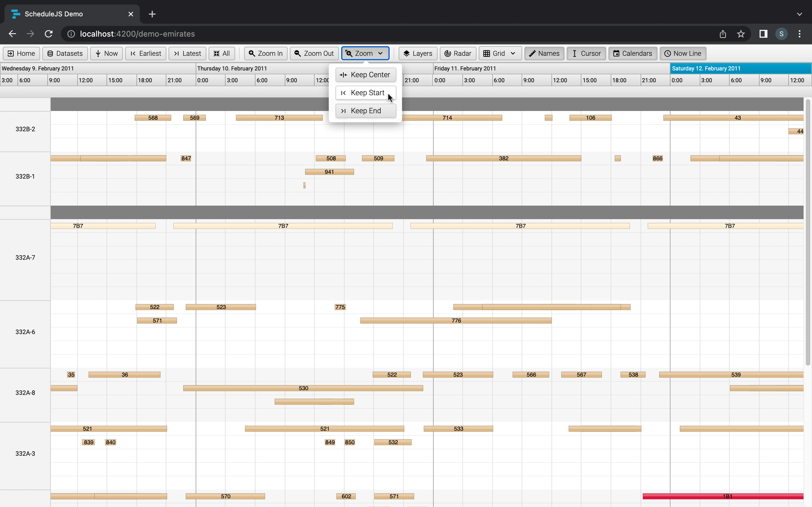
Task: Toggle the Names display
Action: [x=544, y=53]
